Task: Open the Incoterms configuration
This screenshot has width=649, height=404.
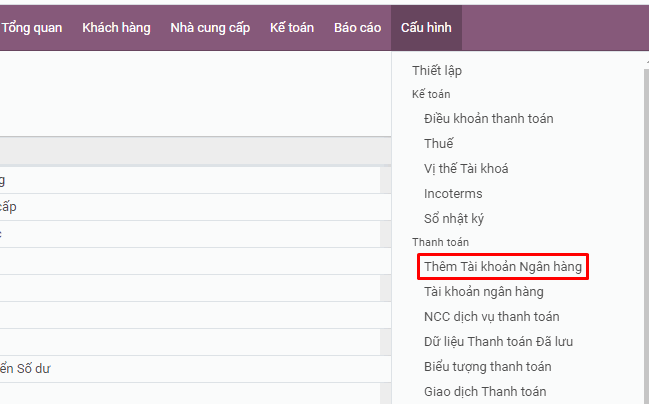Action: click(x=454, y=193)
